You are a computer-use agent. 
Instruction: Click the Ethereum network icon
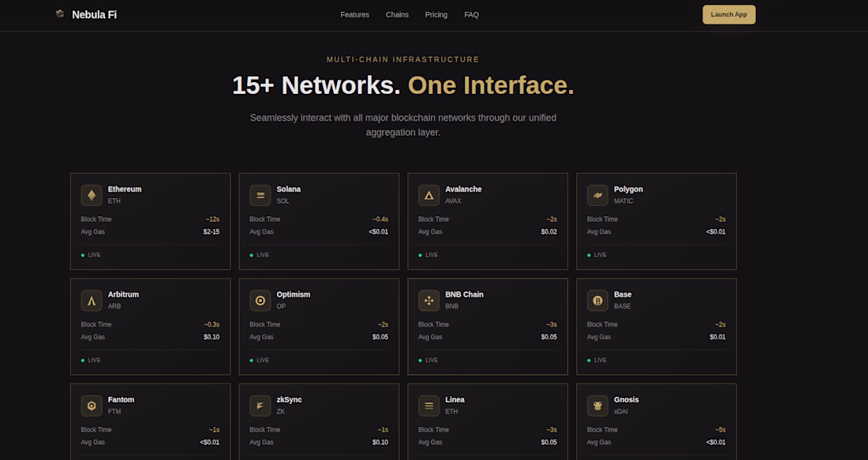tap(92, 195)
